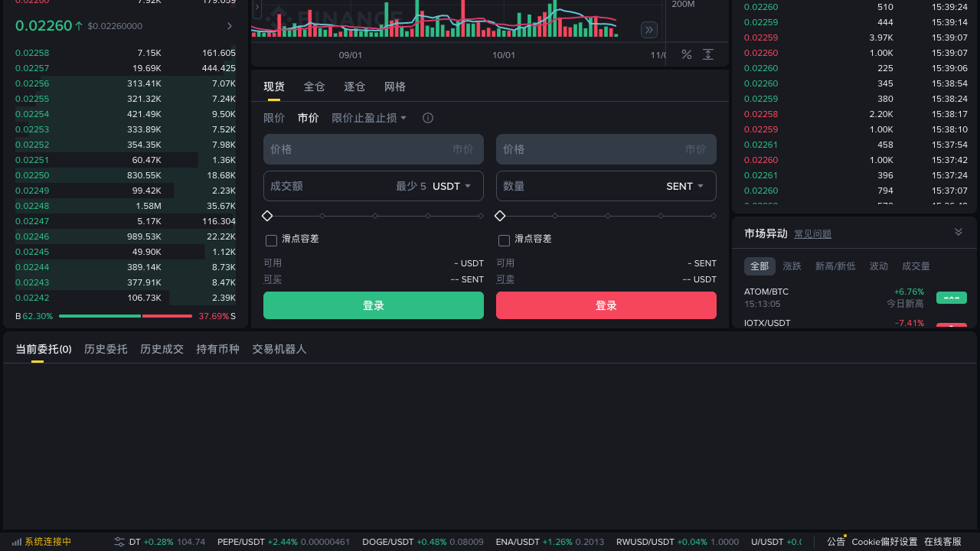This screenshot has height=551, width=980.
Task: Filter market movement by 新高/新低
Action: [835, 266]
